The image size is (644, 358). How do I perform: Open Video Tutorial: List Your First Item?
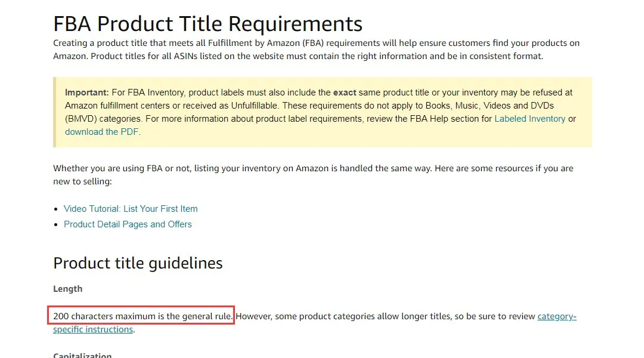tap(131, 209)
